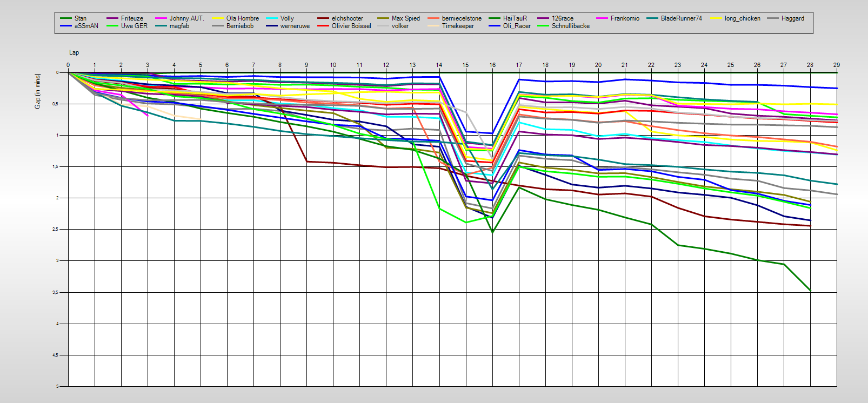Click the 5 value on the gap axis
The image size is (868, 403).
tap(57, 386)
